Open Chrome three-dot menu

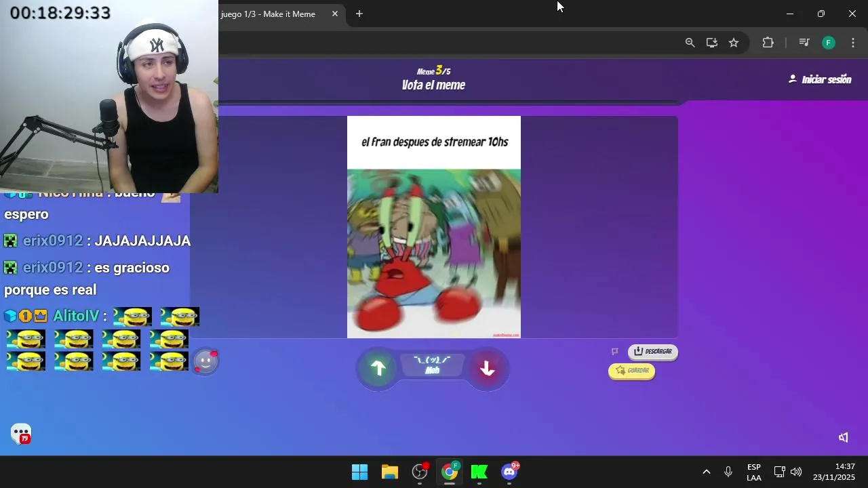(853, 43)
